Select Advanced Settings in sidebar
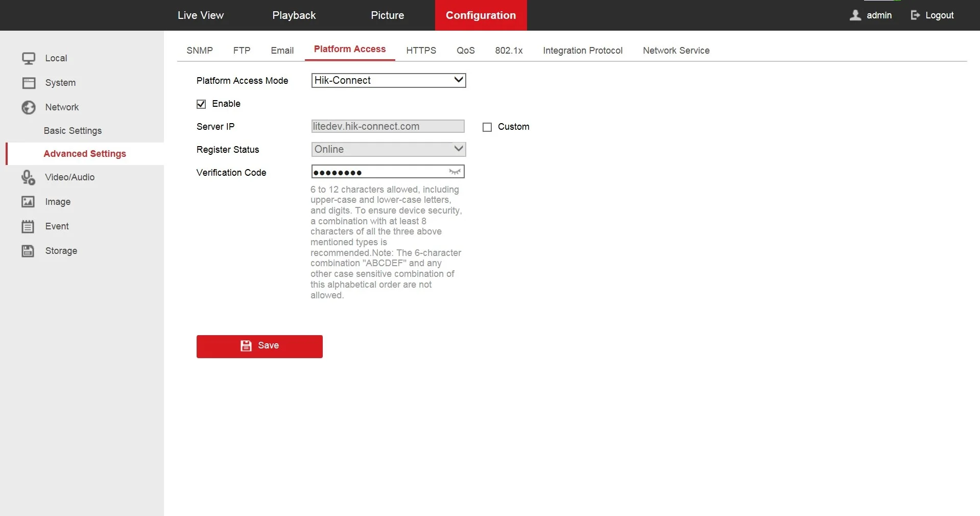 coord(85,154)
